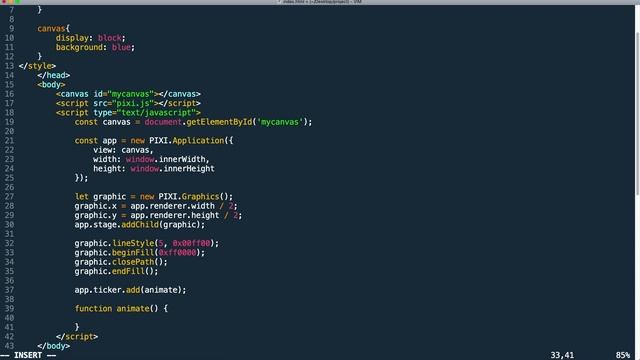Click "Graphics" in PIXI.Graphics on line 27
The width and height of the screenshot is (640, 360).
(x=200, y=197)
